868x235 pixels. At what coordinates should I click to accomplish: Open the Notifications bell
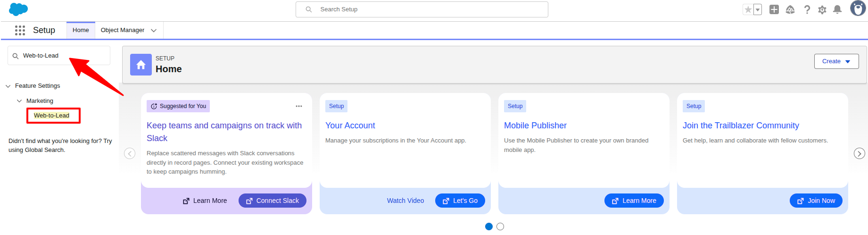[x=837, y=9]
